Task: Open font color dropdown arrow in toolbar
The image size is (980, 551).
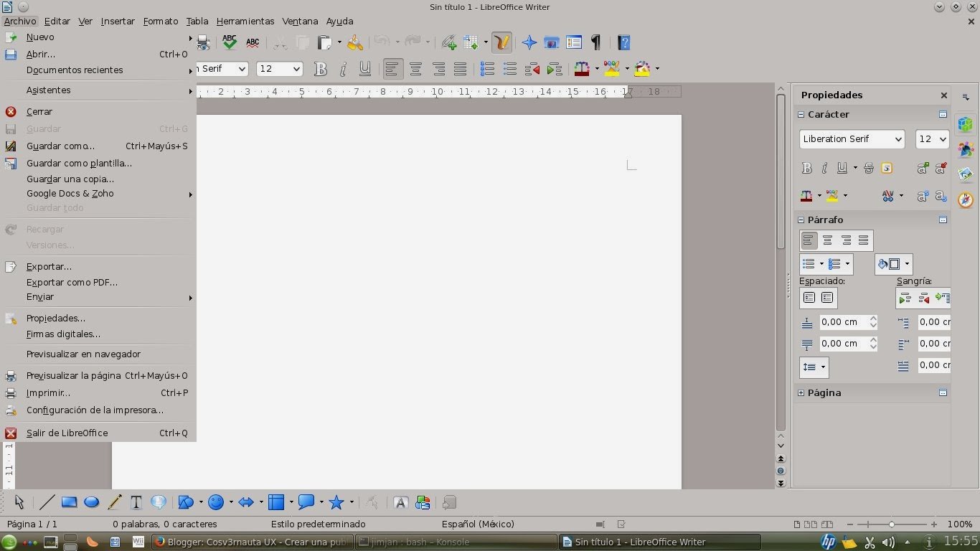Action: (596, 69)
